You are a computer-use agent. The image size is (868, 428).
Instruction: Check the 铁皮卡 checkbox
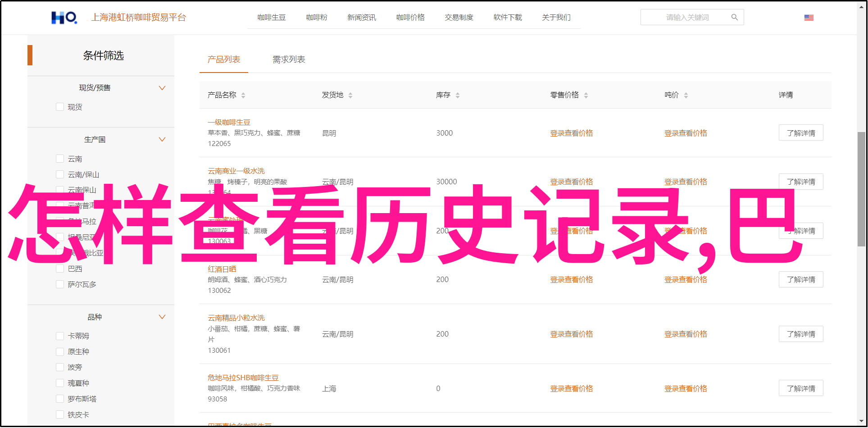pos(59,414)
